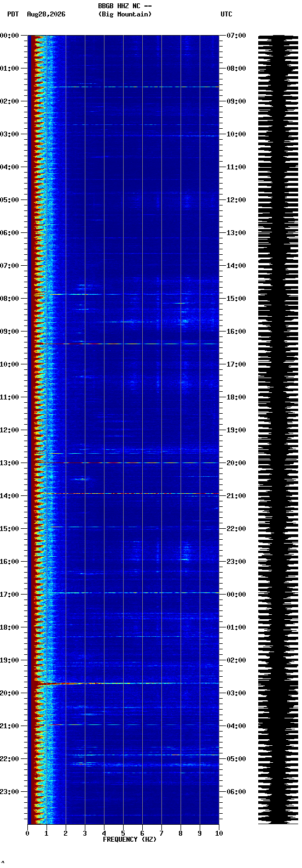Click the 01:00 PDT time label
Viewport: 302px width, 868px height.
9,68
